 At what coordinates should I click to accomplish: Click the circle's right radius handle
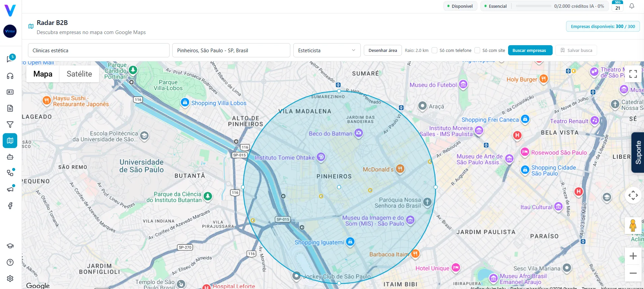pos(436,187)
